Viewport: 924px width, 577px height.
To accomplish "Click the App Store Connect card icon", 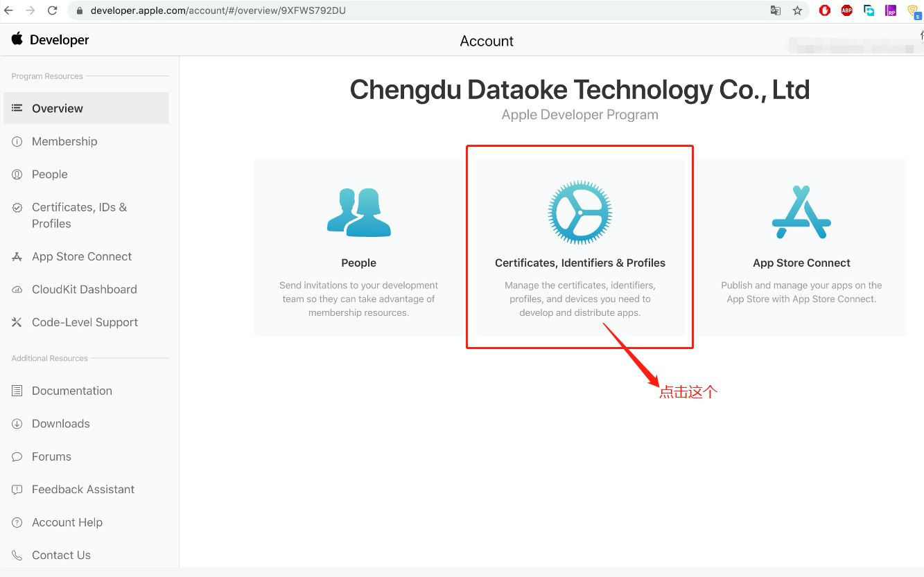I will click(802, 212).
